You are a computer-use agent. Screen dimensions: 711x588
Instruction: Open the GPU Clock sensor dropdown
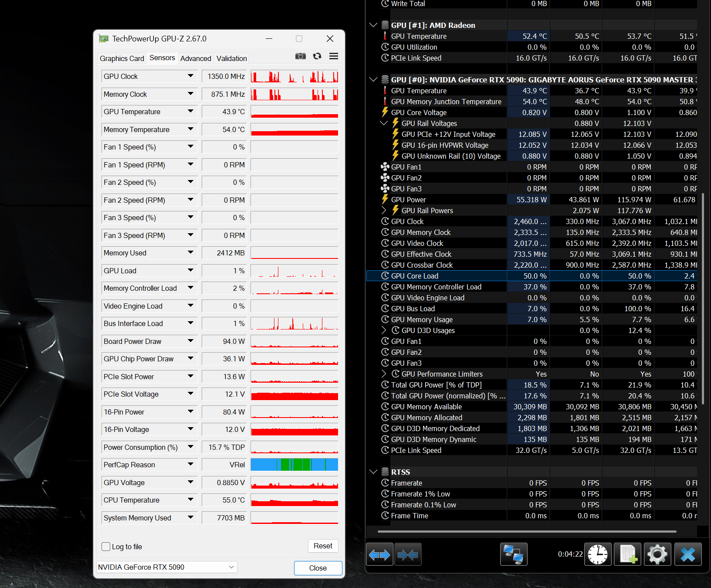coord(190,76)
